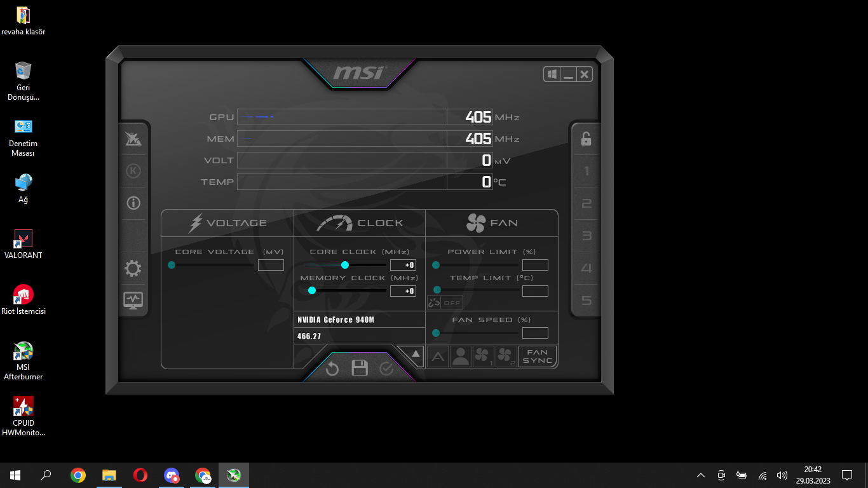Select the Denetim Masası desktop icon
This screenshot has height=488, width=868.
coord(24,137)
